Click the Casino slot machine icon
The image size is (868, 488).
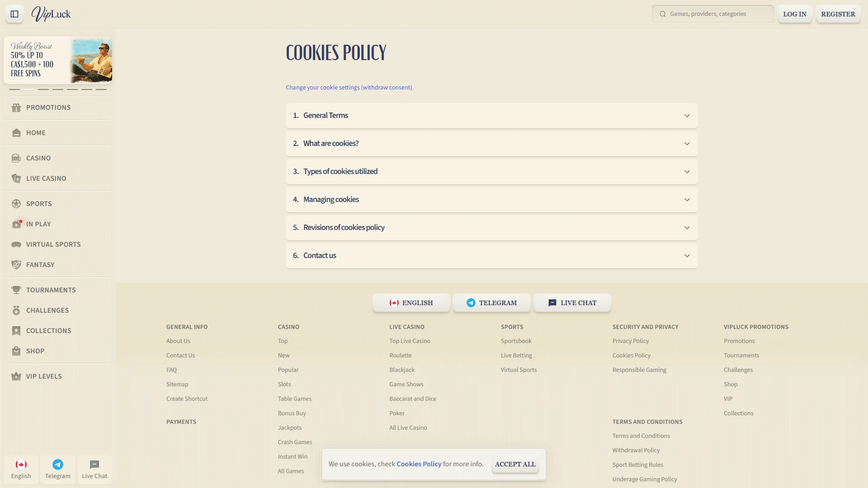(x=16, y=158)
